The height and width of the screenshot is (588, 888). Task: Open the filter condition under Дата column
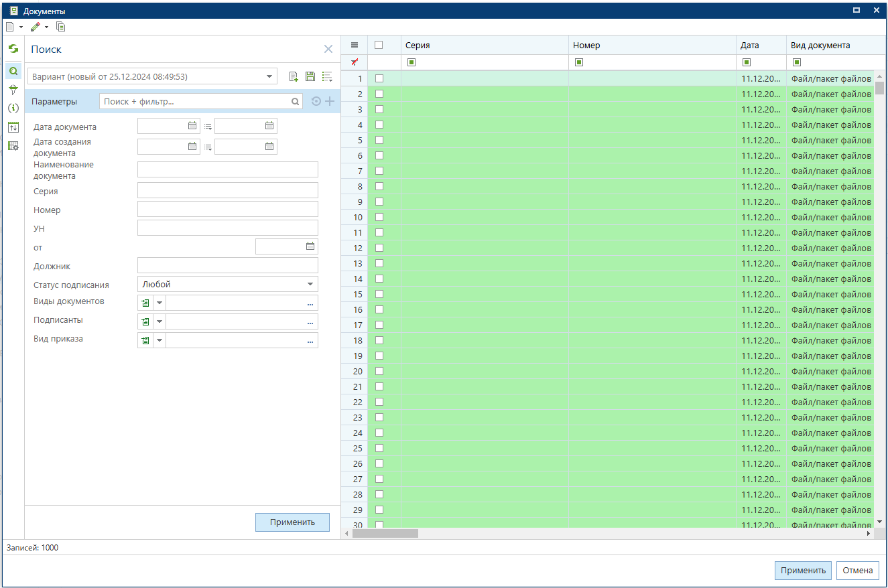(x=747, y=62)
